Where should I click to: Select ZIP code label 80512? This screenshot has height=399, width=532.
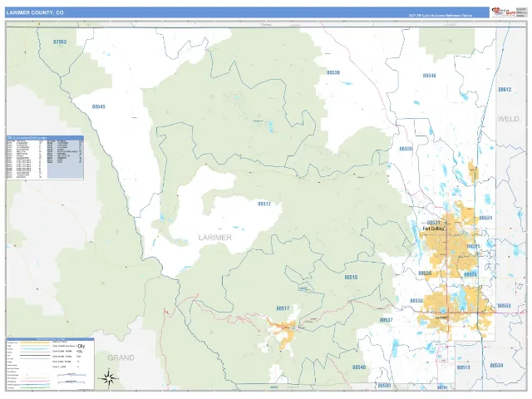click(x=264, y=204)
